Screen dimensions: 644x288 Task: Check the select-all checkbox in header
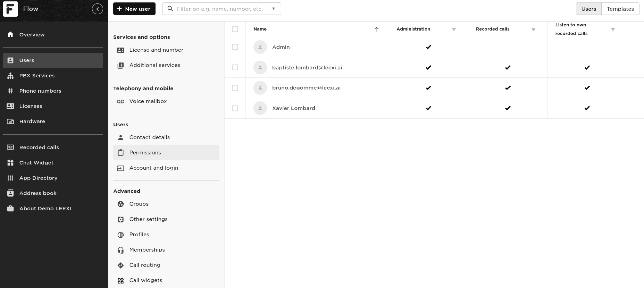235,29
